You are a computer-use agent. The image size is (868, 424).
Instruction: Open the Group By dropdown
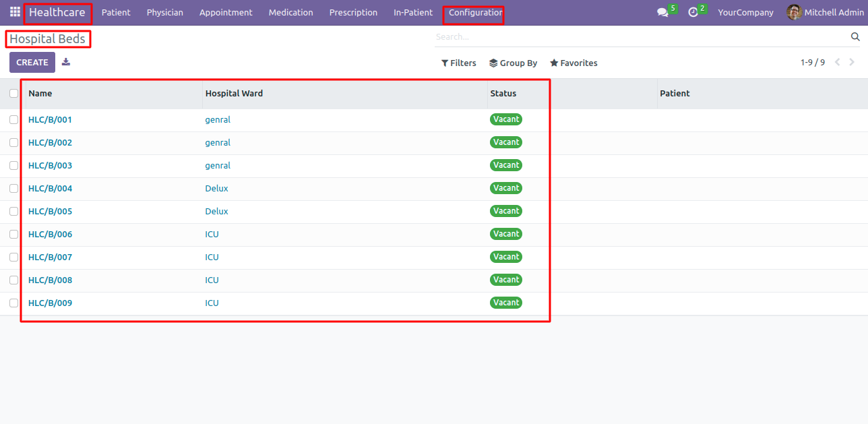[513, 63]
